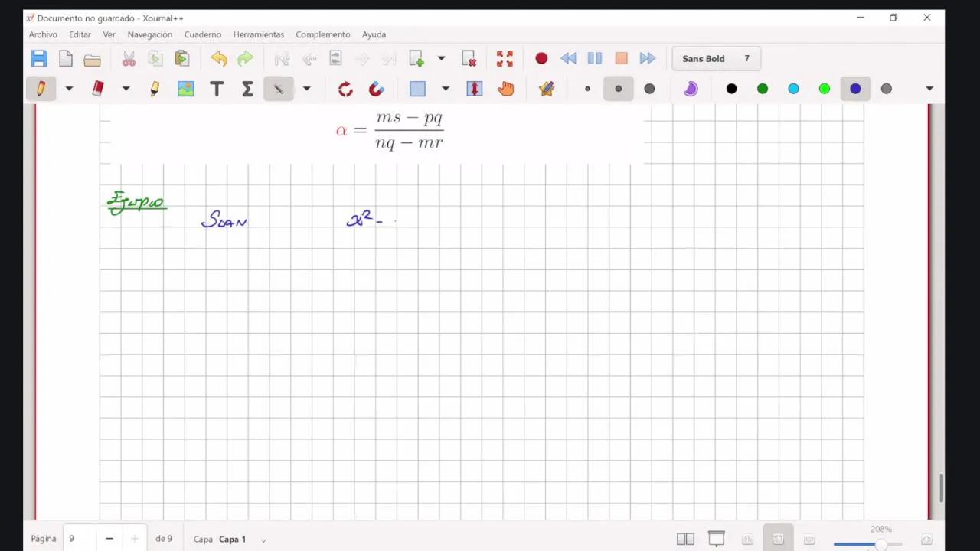Reset to the default tool (wand)
The width and height of the screenshot is (980, 551).
[547, 89]
